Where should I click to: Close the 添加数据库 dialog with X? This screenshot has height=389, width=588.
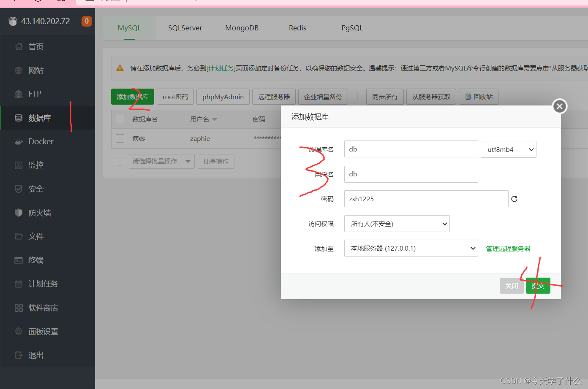tap(560, 106)
